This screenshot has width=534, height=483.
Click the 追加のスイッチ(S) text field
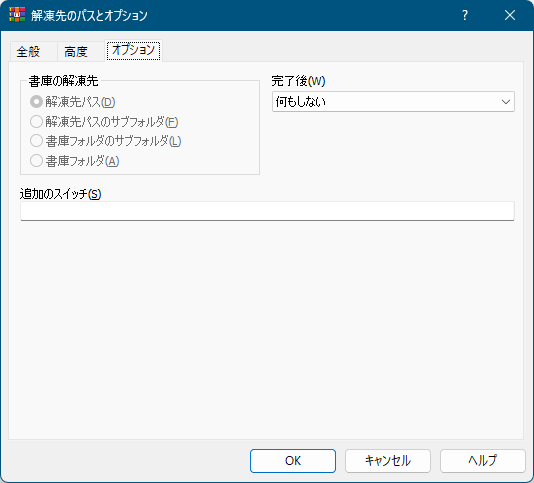(267, 211)
